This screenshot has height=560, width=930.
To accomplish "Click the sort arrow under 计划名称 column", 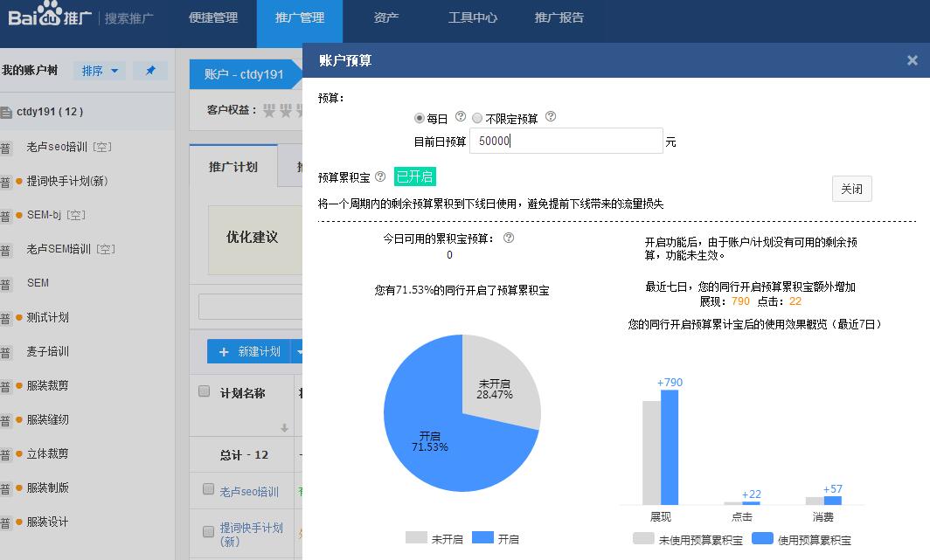I will pyautogui.click(x=285, y=427).
